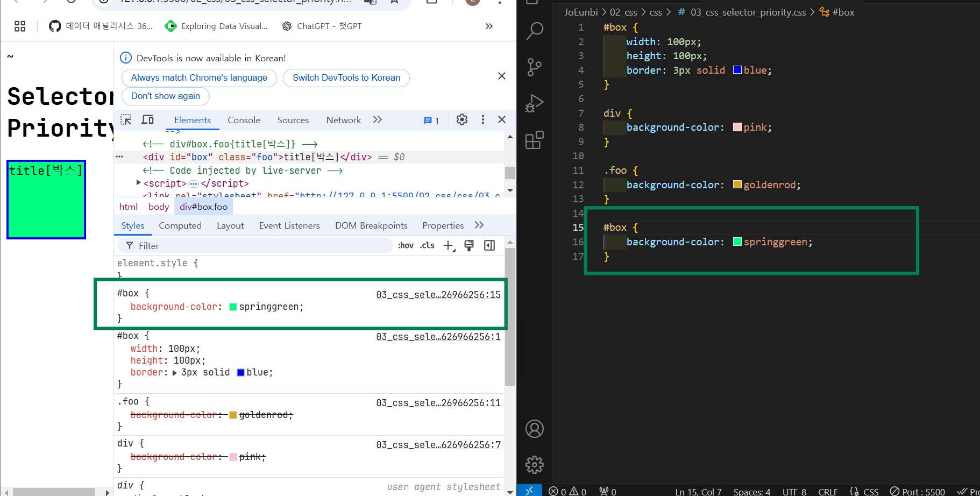Click Switch DevTools to Korean button

(x=346, y=77)
